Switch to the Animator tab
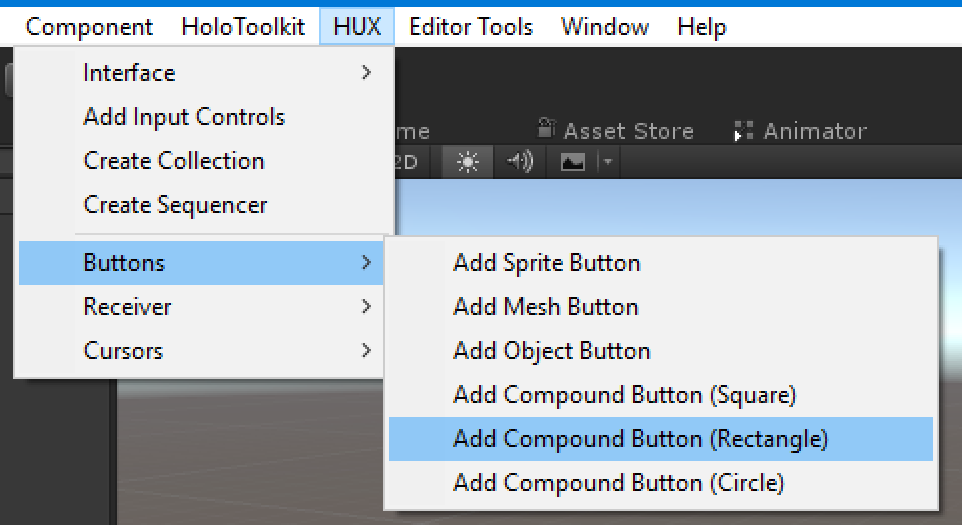This screenshot has width=962, height=525. tap(800, 131)
